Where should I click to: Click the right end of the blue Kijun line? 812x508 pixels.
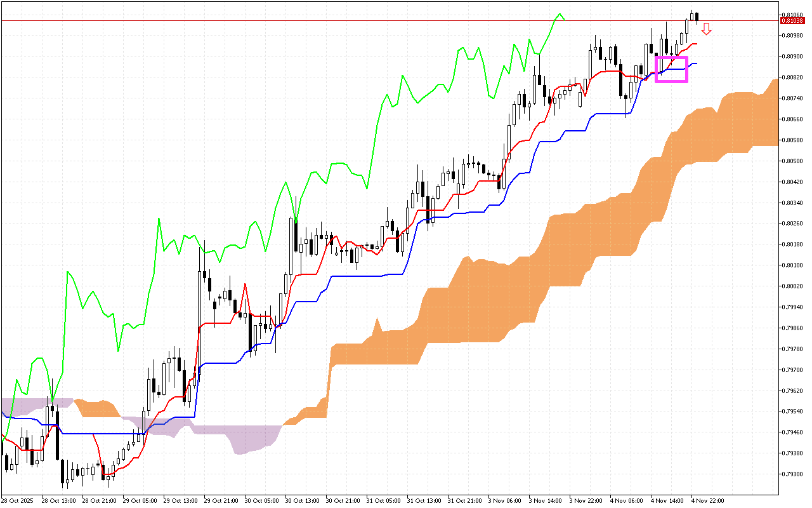(x=696, y=63)
